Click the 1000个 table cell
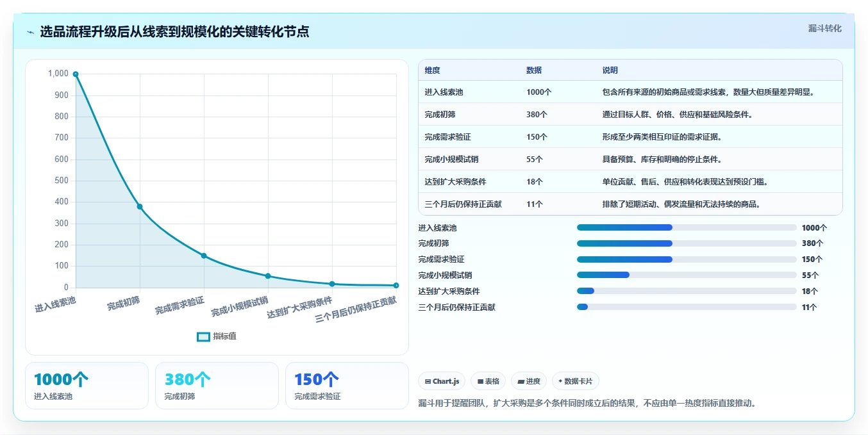This screenshot has width=868, height=435. pyautogui.click(x=538, y=92)
